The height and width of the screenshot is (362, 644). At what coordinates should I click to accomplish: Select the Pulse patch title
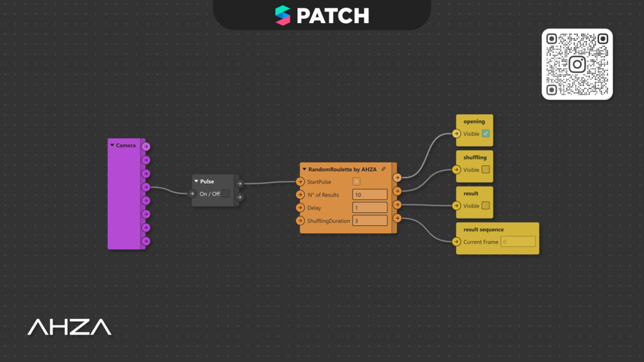point(207,181)
